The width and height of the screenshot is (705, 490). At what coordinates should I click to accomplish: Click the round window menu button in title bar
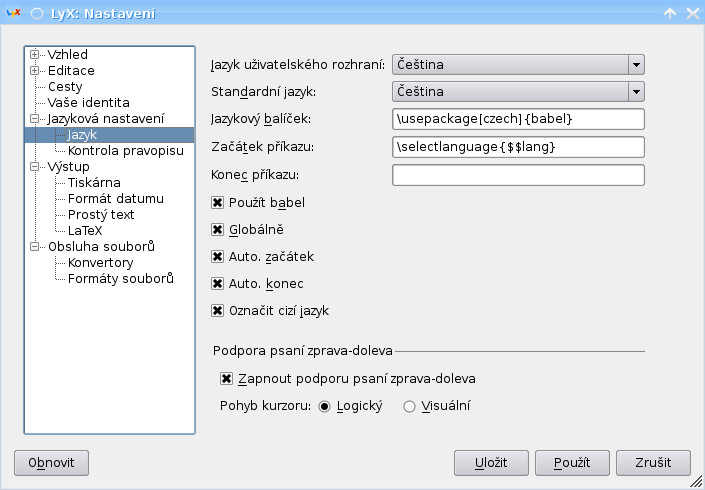coord(37,13)
